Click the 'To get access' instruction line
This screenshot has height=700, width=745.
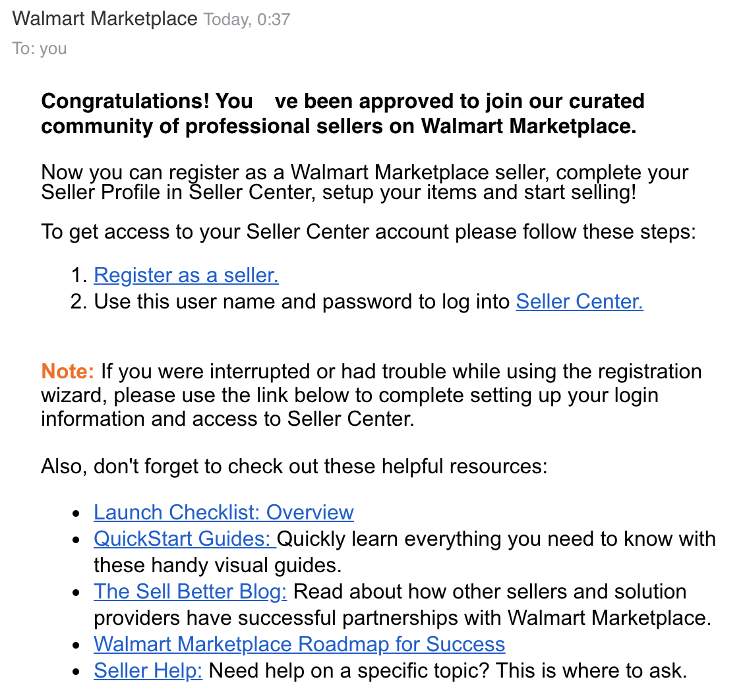point(369,232)
